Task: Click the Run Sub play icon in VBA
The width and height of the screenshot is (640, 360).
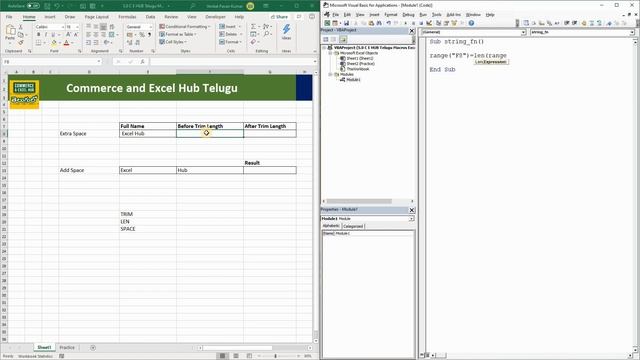Action: (x=405, y=23)
